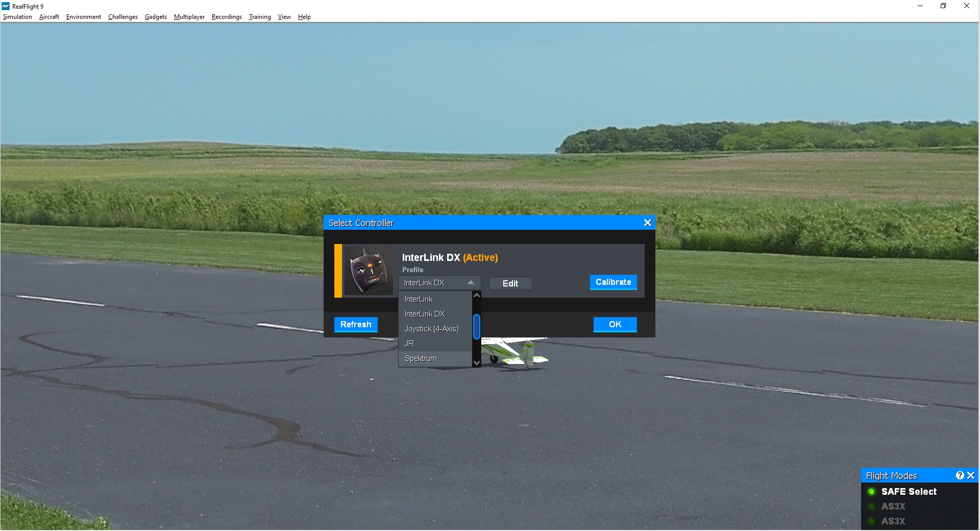Click the profile list scrollbar thumb
The width and height of the screenshot is (980, 531).
(x=477, y=327)
